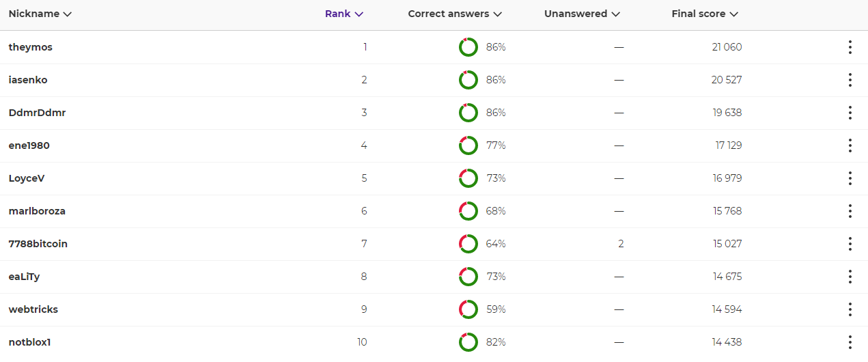Select the theymos player name
This screenshot has height=362, width=868.
click(x=31, y=47)
